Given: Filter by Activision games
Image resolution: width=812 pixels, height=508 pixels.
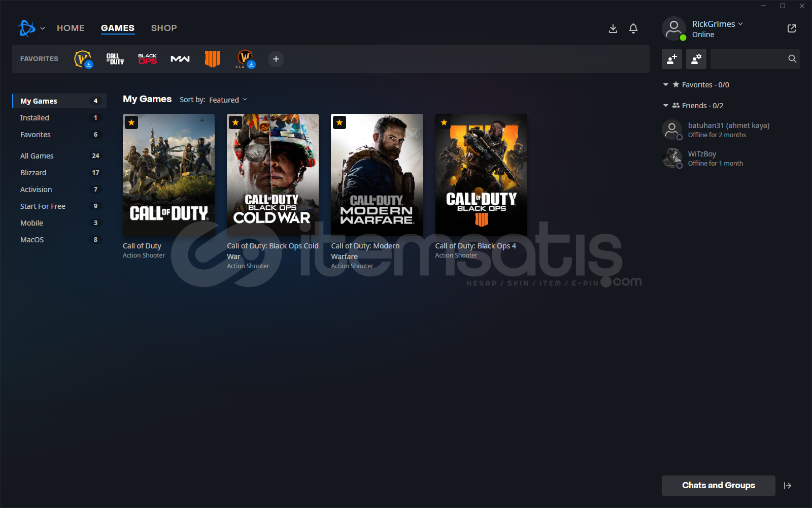Looking at the screenshot, I should (x=59, y=189).
